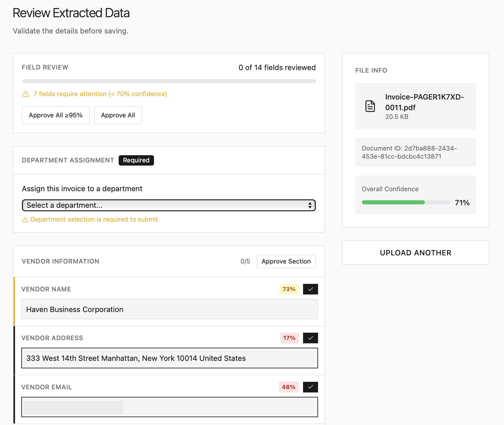Click the PDF document icon for Invoice-PAGER1K7XD-0011.pdf
This screenshot has height=425, width=504.
pos(370,106)
